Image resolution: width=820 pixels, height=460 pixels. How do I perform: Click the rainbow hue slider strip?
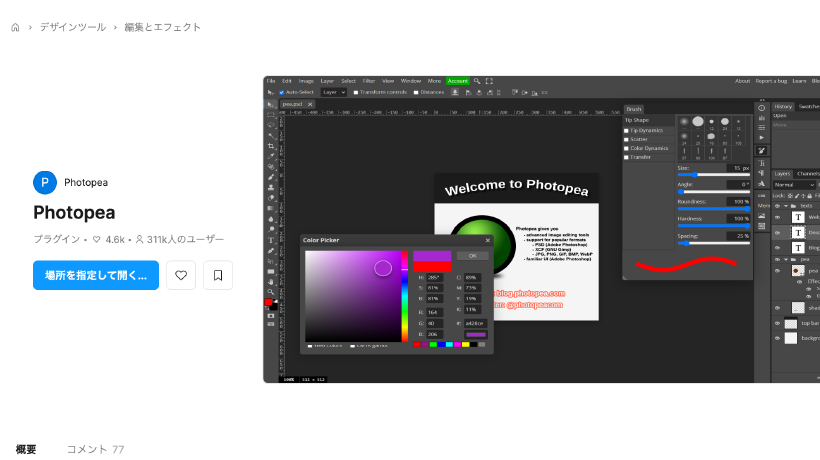(x=405, y=296)
